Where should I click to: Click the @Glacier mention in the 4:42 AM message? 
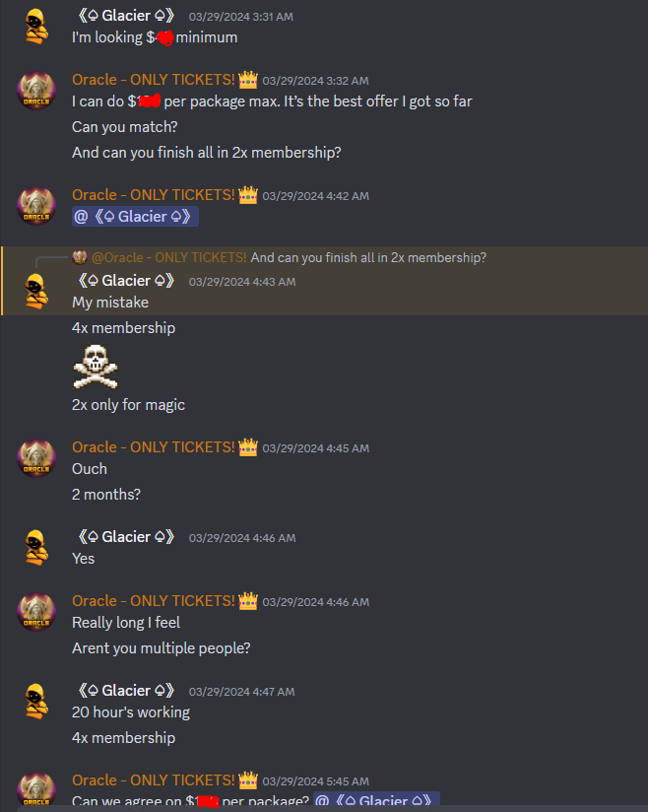click(135, 217)
